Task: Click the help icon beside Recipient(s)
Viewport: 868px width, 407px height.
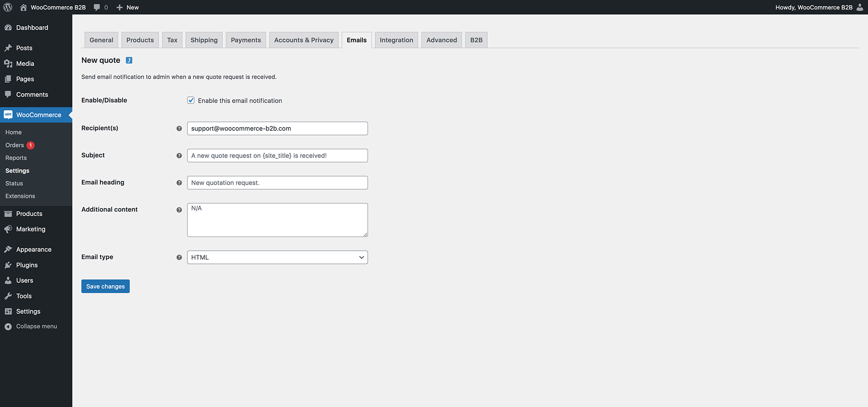Action: click(x=179, y=128)
